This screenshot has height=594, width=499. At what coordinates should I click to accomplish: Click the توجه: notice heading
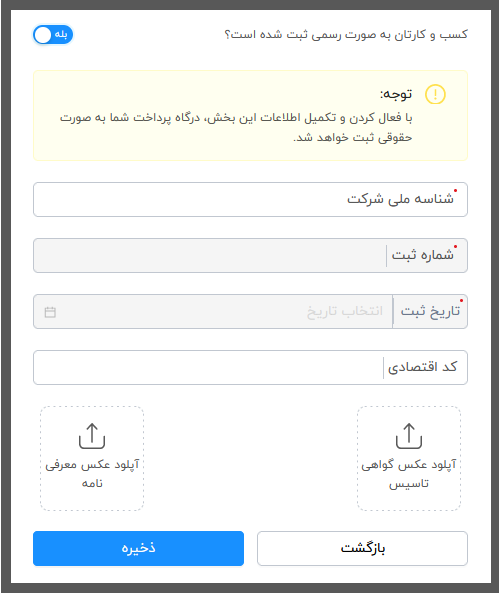click(x=396, y=94)
